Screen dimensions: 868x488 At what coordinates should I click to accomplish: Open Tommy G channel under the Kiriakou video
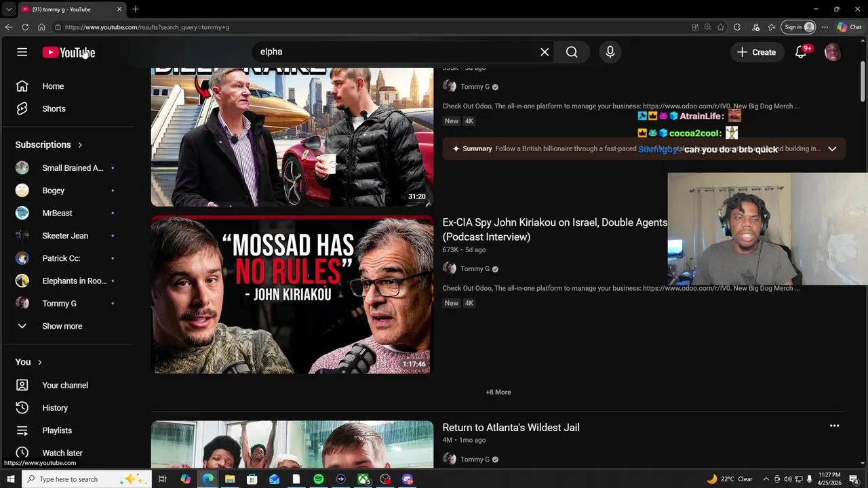tap(475, 268)
